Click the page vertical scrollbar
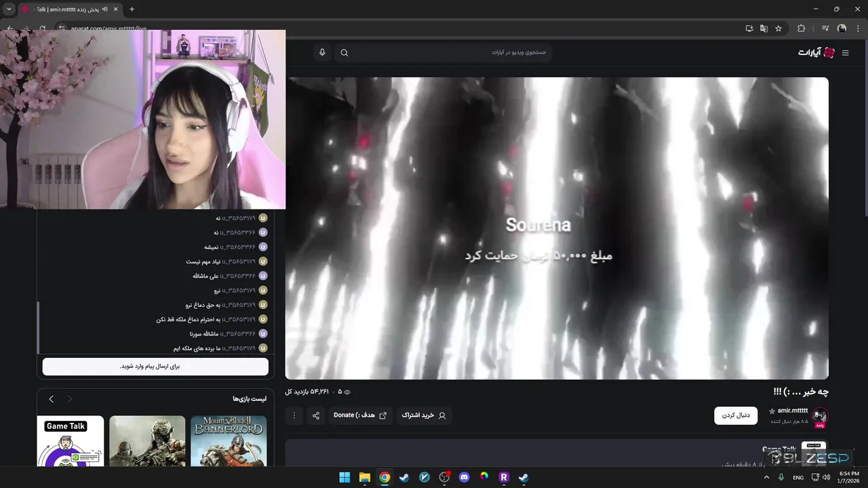868x488 pixels. (x=865, y=127)
